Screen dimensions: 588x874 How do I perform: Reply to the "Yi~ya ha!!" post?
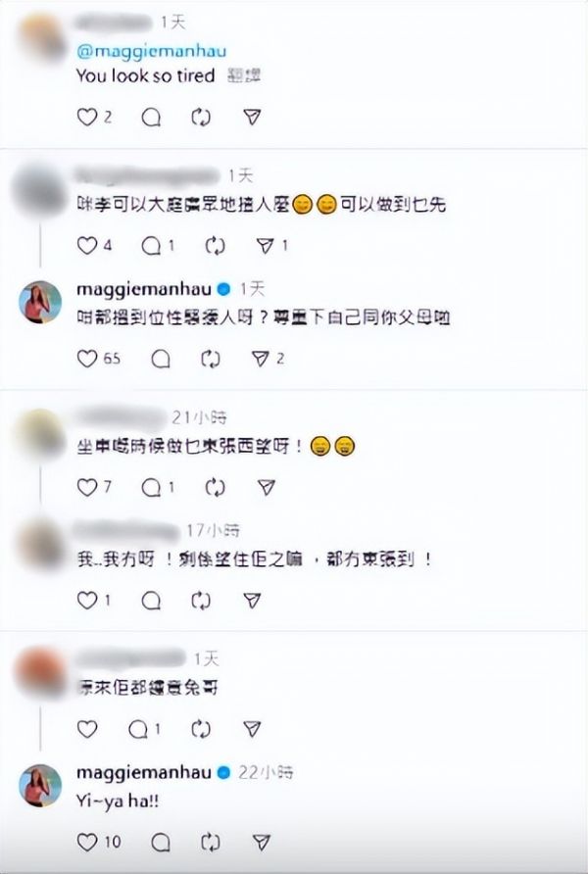coord(161,842)
